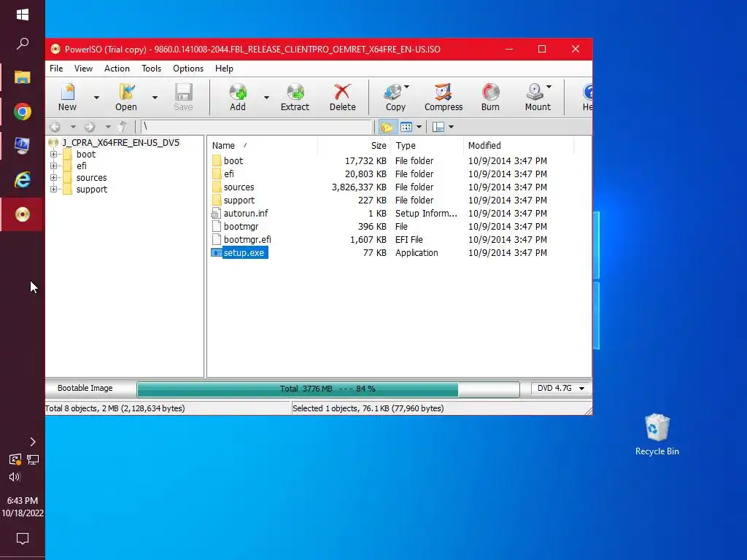The image size is (747, 560).
Task: Open the Copy button dropdown arrow
Action: (406, 87)
